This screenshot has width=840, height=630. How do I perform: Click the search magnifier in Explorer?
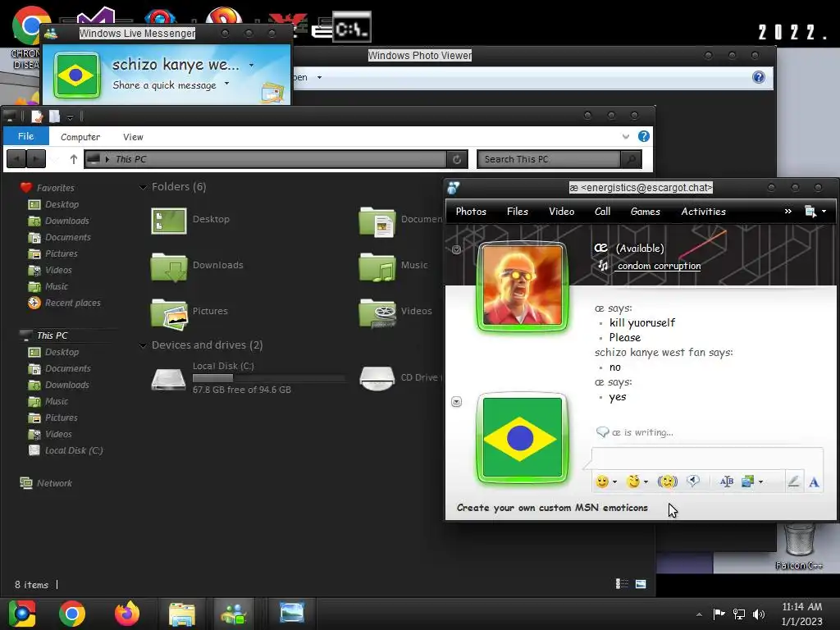click(632, 159)
